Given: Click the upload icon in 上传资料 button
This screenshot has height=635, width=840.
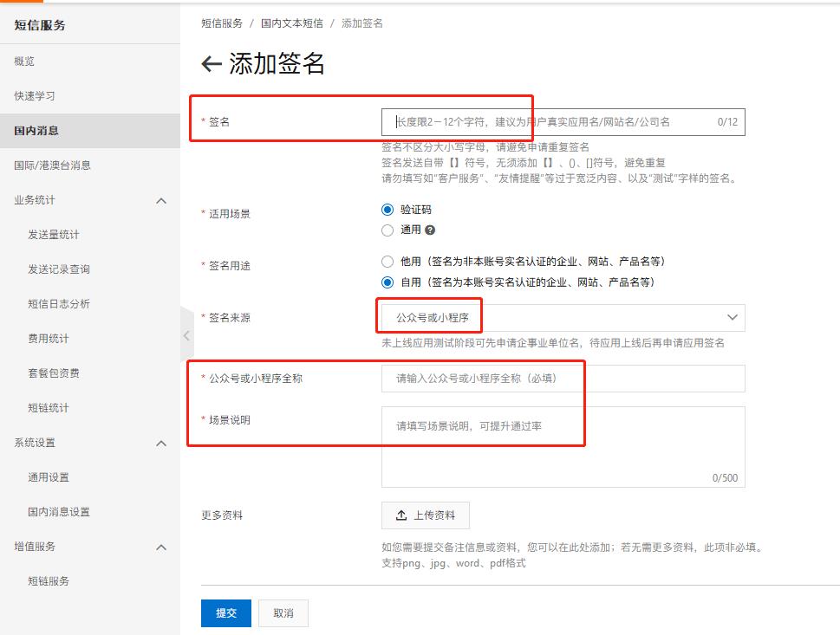Looking at the screenshot, I should pyautogui.click(x=401, y=515).
